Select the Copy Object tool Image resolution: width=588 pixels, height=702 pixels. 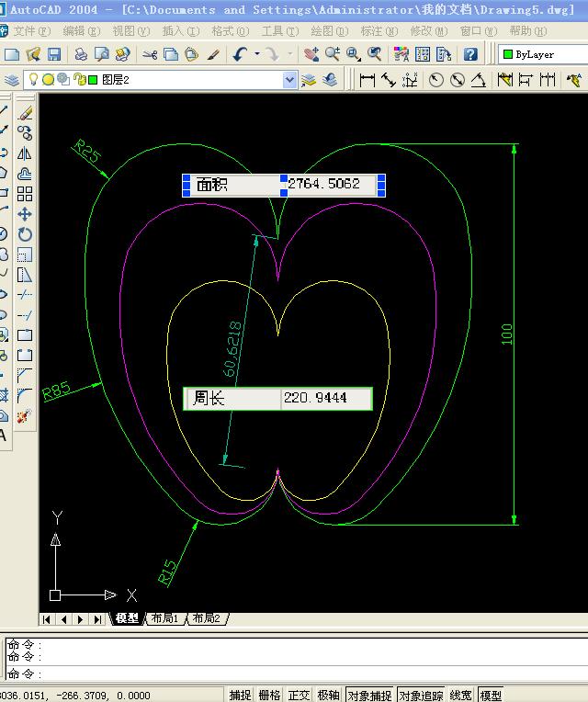pos(25,133)
